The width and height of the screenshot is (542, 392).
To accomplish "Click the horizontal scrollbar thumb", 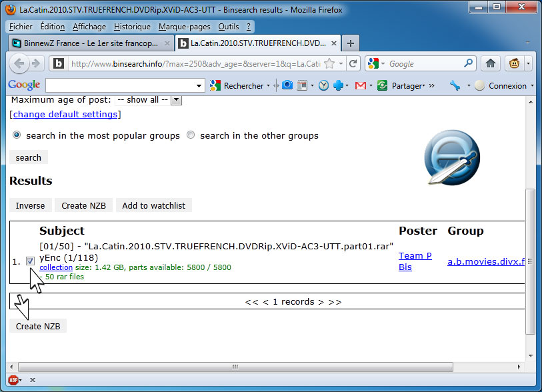I will tap(235, 367).
